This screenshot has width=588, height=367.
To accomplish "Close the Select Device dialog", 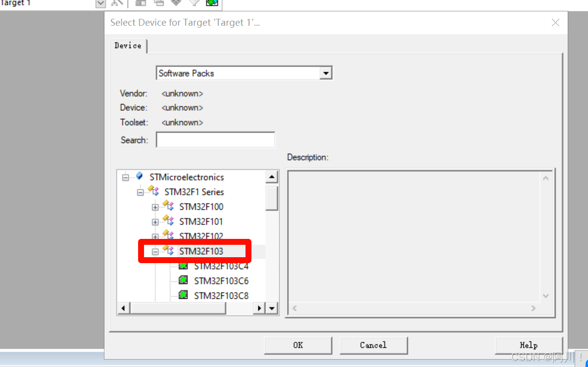I will tap(555, 22).
